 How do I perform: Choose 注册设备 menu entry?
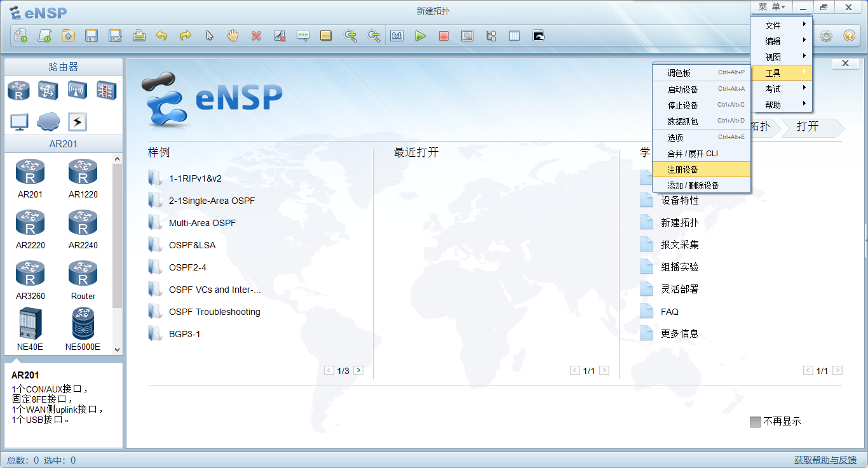pyautogui.click(x=702, y=170)
